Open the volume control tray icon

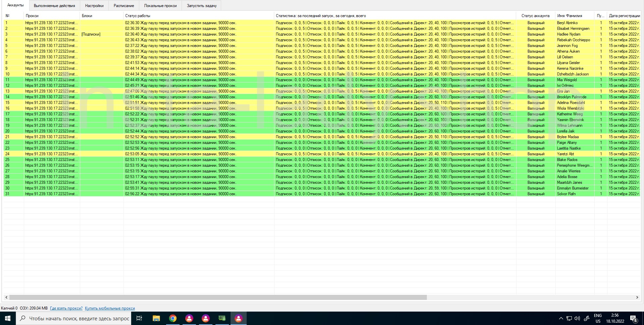pyautogui.click(x=577, y=318)
